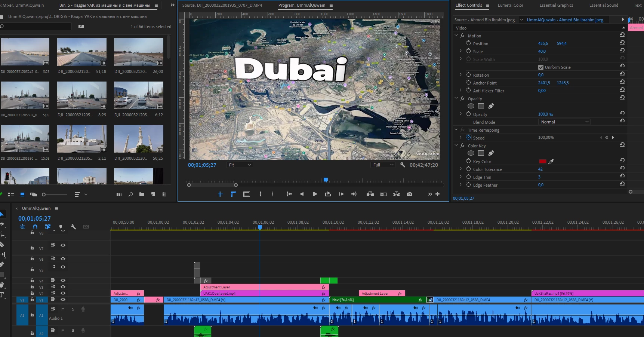Export frame with the camera icon
The image size is (644, 337).
click(410, 194)
